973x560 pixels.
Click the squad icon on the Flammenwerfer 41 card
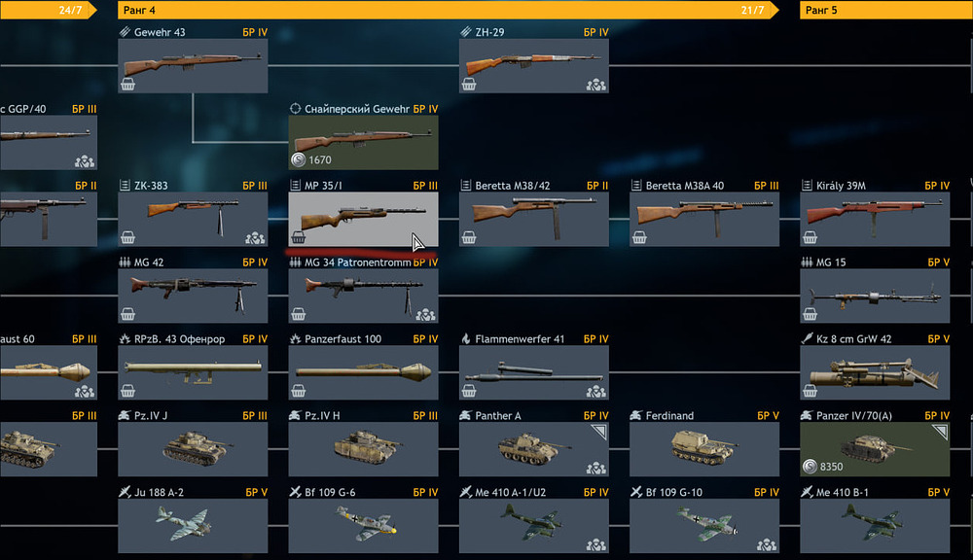[596, 391]
